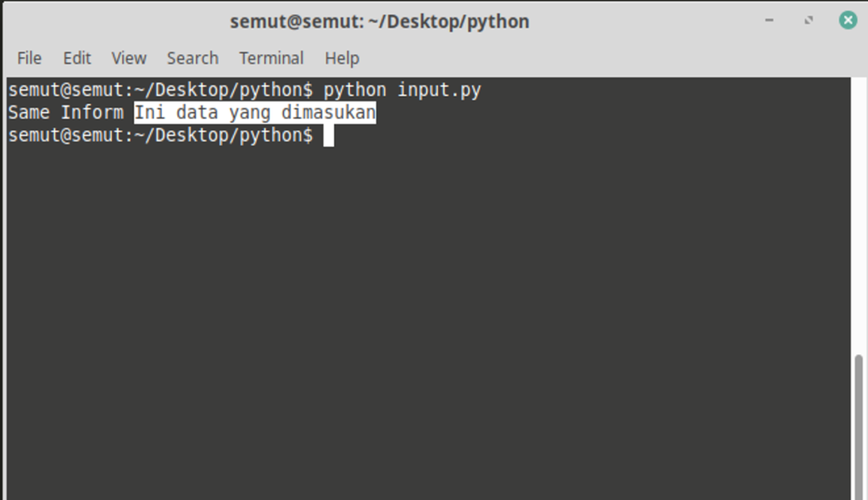The width and height of the screenshot is (868, 500).
Task: Click the empty terminal background area
Action: [x=424, y=322]
